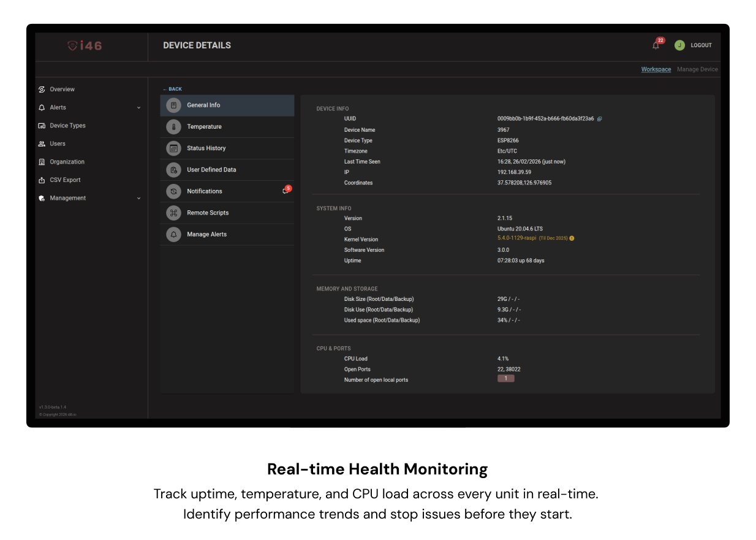Click the kernel version warning icon
Image resolution: width=756 pixels, height=540 pixels.
572,238
